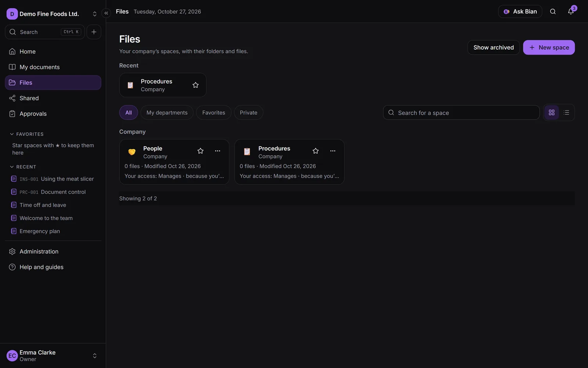
Task: Open Approvals
Action: pos(53,114)
